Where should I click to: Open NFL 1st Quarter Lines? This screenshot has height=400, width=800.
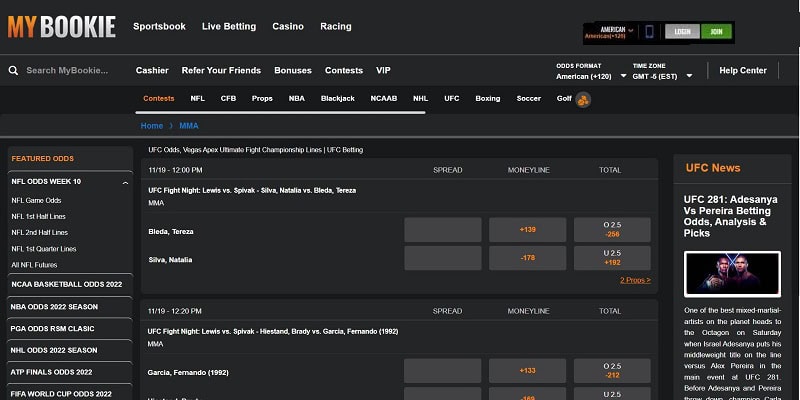[x=44, y=249]
